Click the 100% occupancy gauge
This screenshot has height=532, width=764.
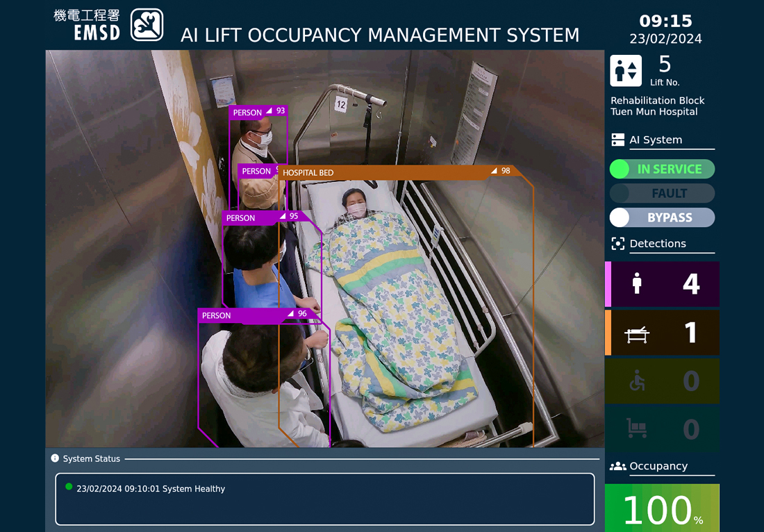tap(662, 509)
